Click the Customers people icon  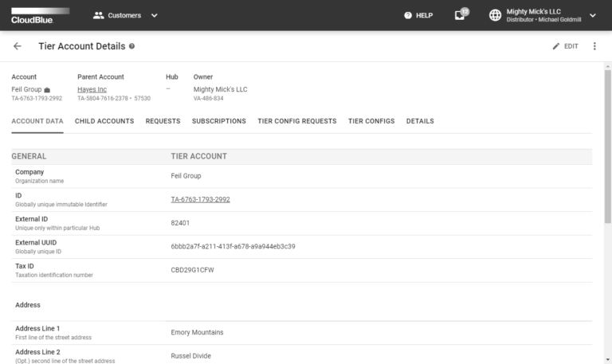98,16
